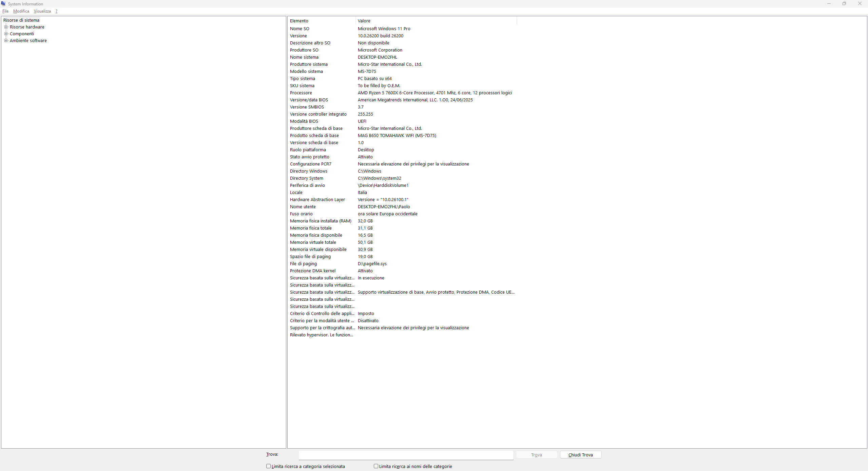This screenshot has height=471, width=868.
Task: Expand the Ambiente software tree node
Action: 6,40
